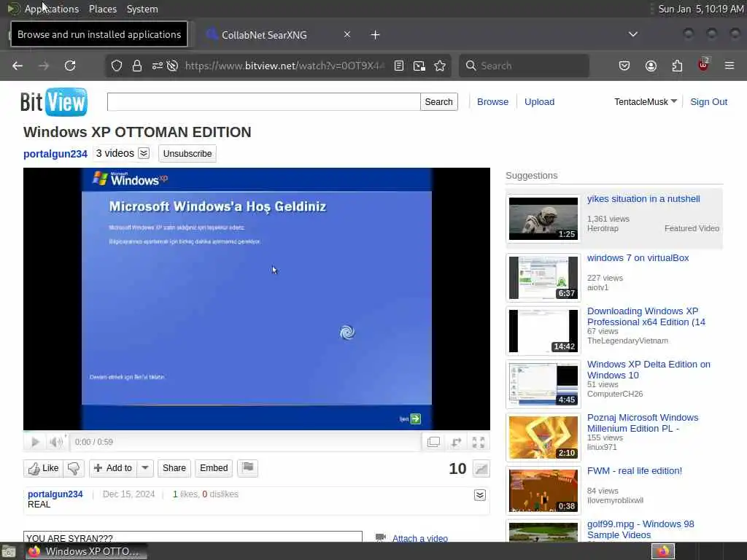Toggle the player wide-mode icon
The width and height of the screenshot is (747, 560).
(x=433, y=442)
